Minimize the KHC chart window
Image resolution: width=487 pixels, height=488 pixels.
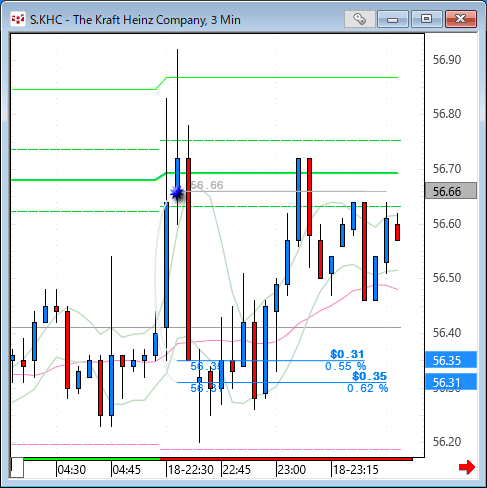click(393, 19)
